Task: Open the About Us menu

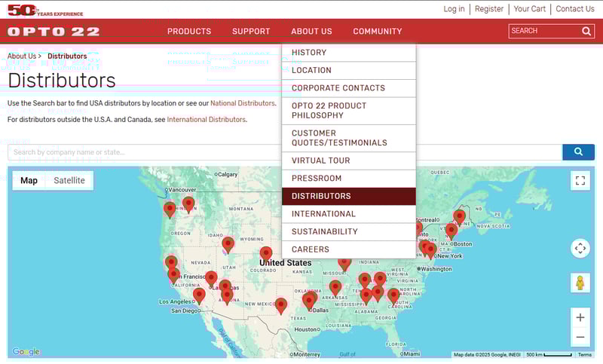Action: click(311, 32)
